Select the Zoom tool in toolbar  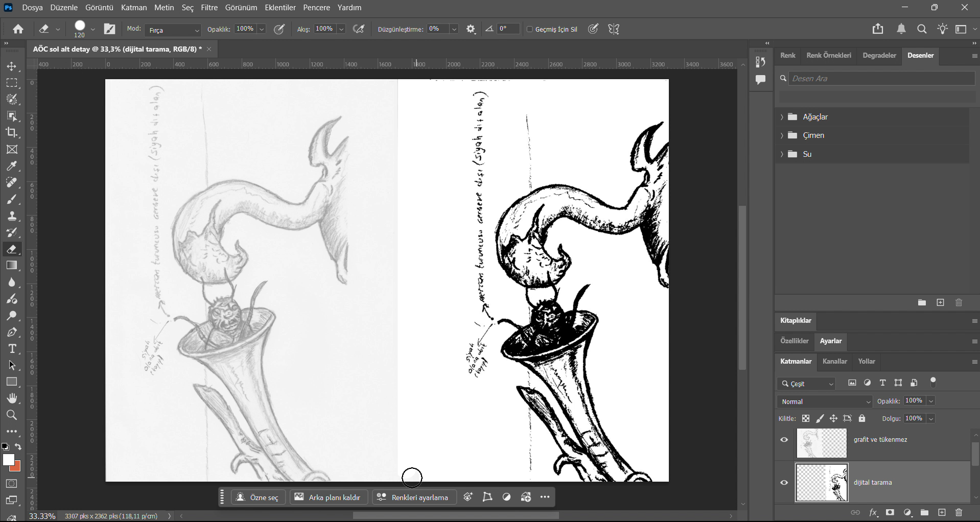tap(12, 415)
